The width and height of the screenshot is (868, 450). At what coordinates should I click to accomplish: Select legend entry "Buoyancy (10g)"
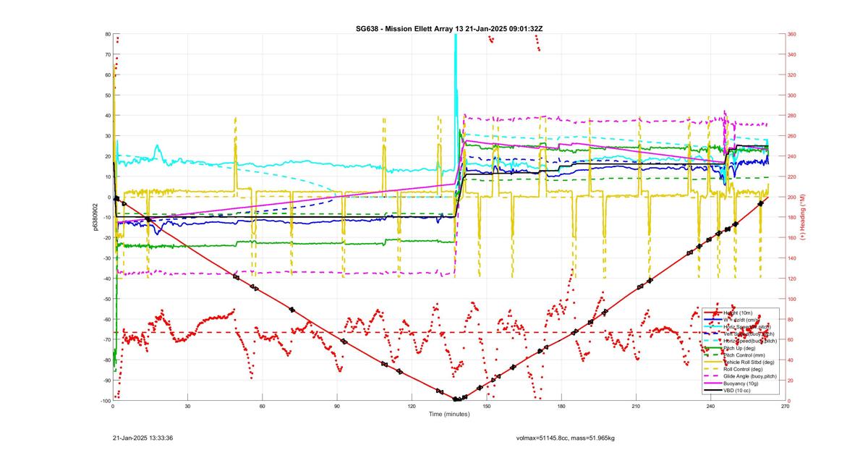point(742,383)
